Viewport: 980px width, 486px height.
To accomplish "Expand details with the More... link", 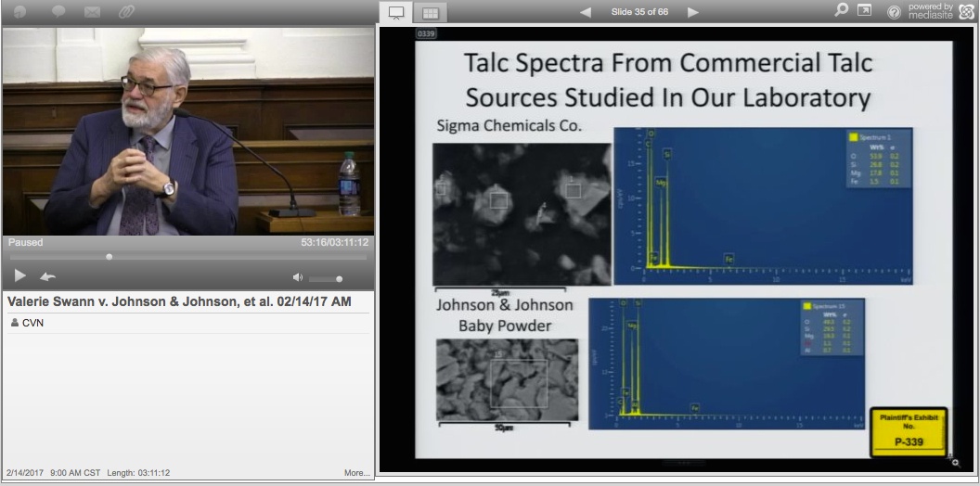I will (x=356, y=473).
